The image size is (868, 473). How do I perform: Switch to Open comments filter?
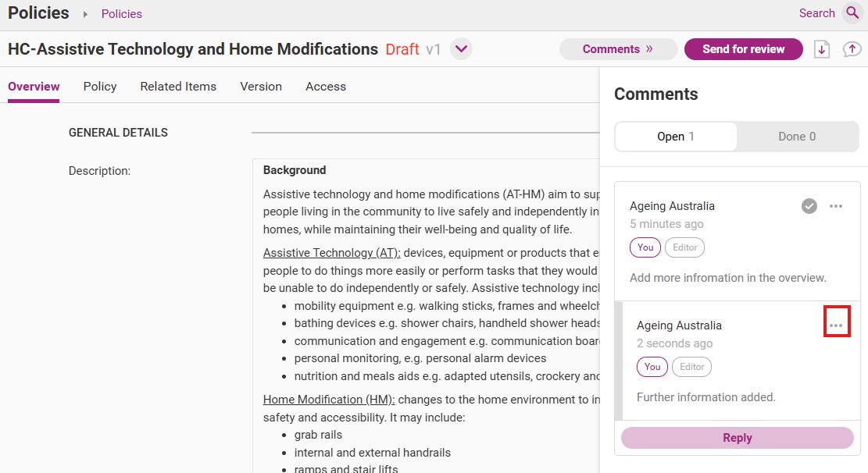675,137
